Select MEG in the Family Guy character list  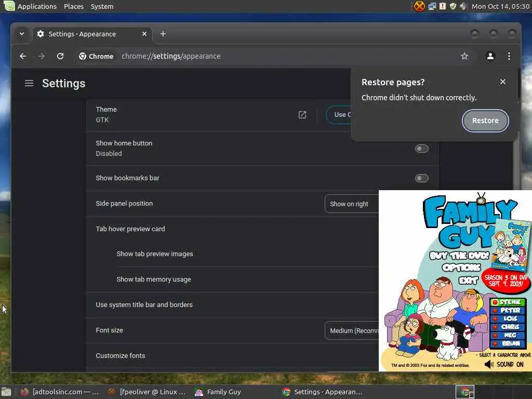(508, 335)
